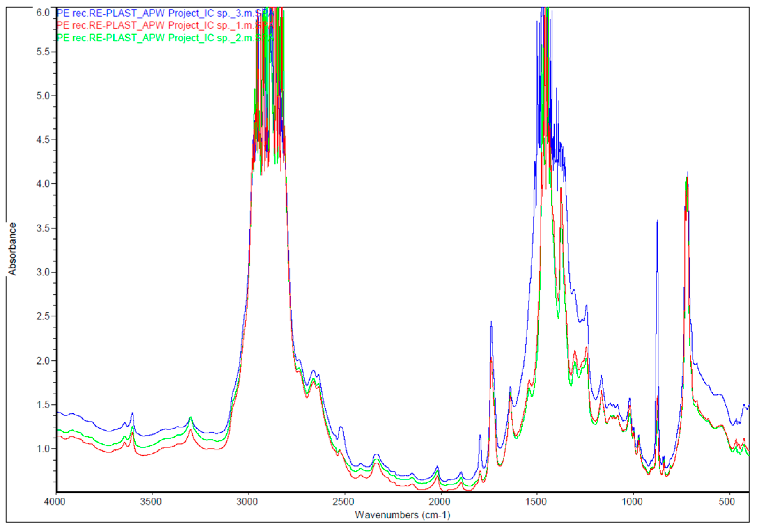Image resolution: width=758 pixels, height=532 pixels.
Task: Click the Absorbance Y-axis title
Action: pyautogui.click(x=12, y=249)
